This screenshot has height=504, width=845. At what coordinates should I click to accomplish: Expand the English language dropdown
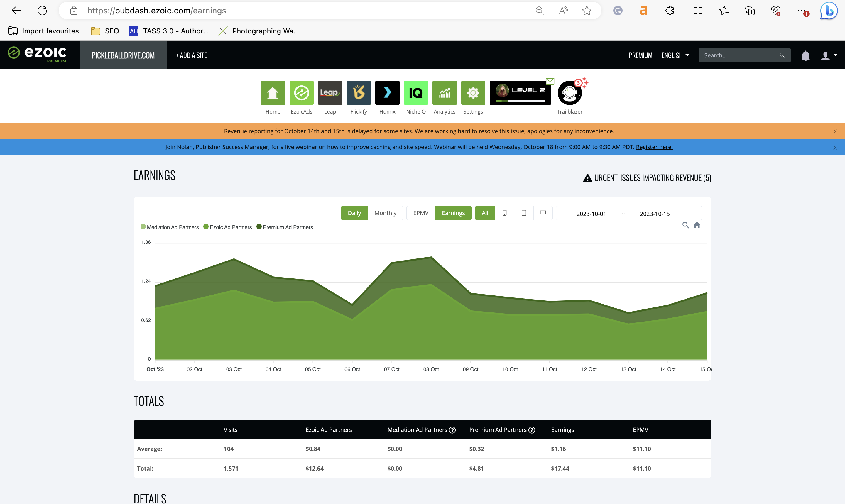[x=675, y=55]
